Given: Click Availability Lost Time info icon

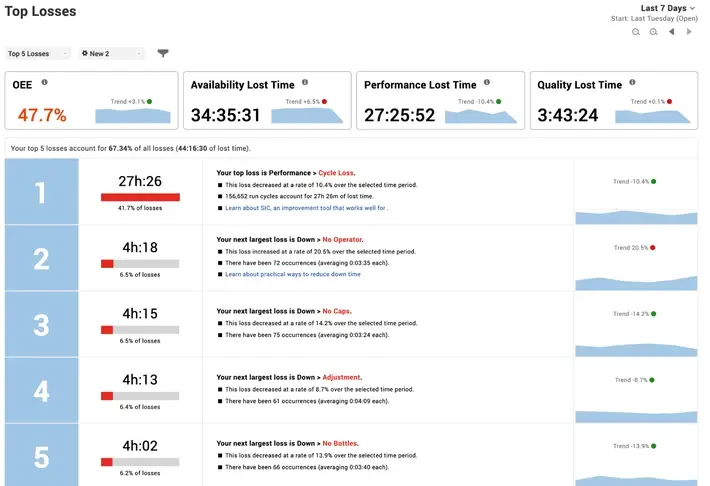Looking at the screenshot, I should coord(305,82).
